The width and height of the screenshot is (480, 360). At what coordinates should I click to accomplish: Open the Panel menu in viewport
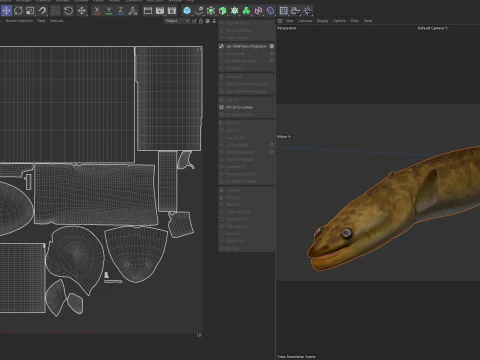368,21
